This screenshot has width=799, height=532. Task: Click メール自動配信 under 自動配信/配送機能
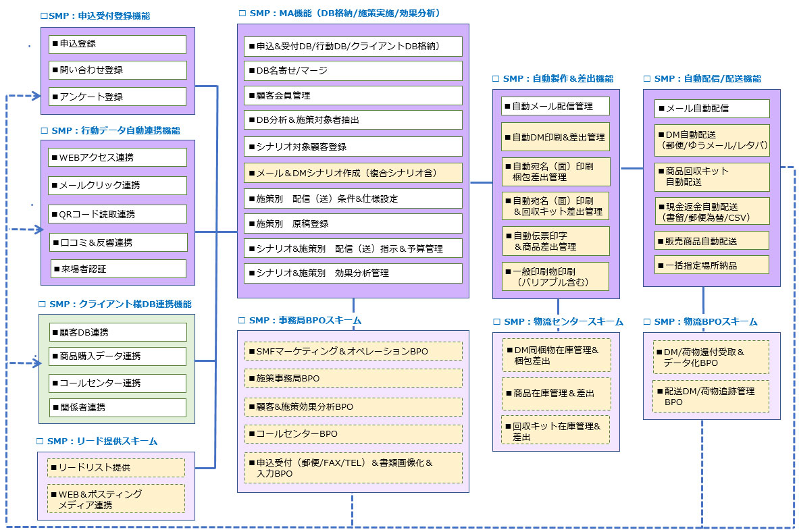point(711,108)
